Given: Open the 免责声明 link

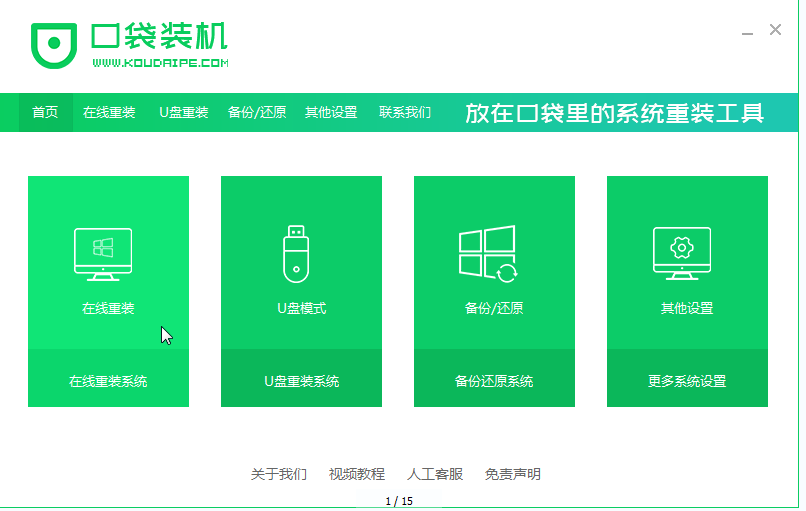Looking at the screenshot, I should coord(512,474).
